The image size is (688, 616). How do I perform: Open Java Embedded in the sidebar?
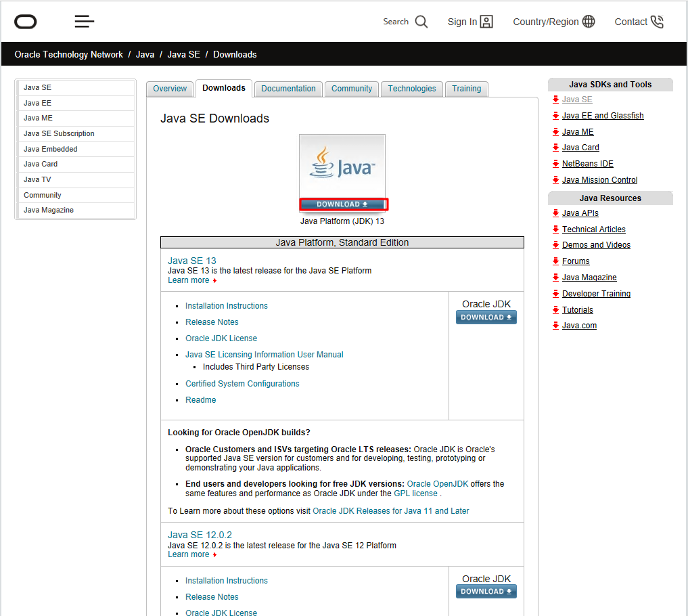(x=76, y=149)
